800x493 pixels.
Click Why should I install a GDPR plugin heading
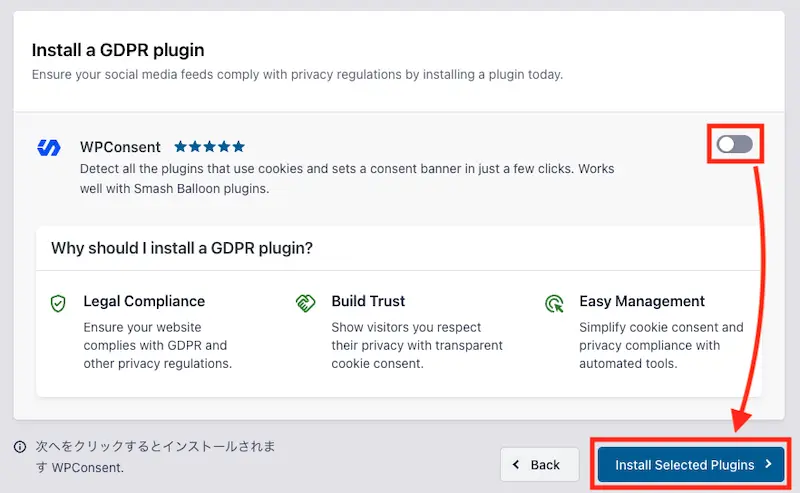tap(182, 248)
